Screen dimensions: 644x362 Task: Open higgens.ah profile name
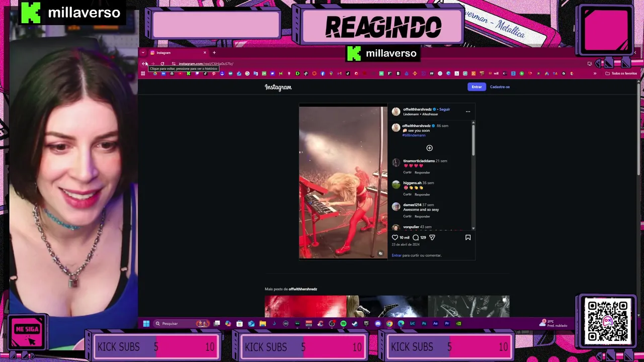click(412, 183)
